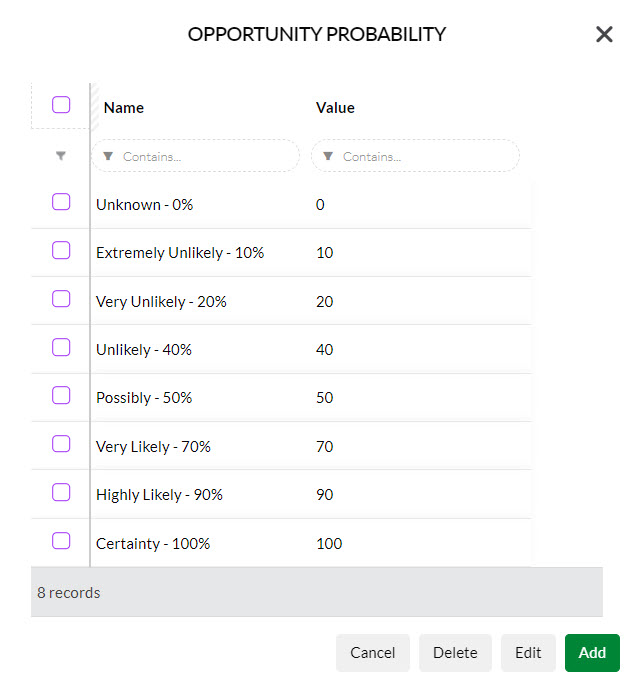Click the Delete button
Screen dimensions: 637x679
[x=455, y=653]
